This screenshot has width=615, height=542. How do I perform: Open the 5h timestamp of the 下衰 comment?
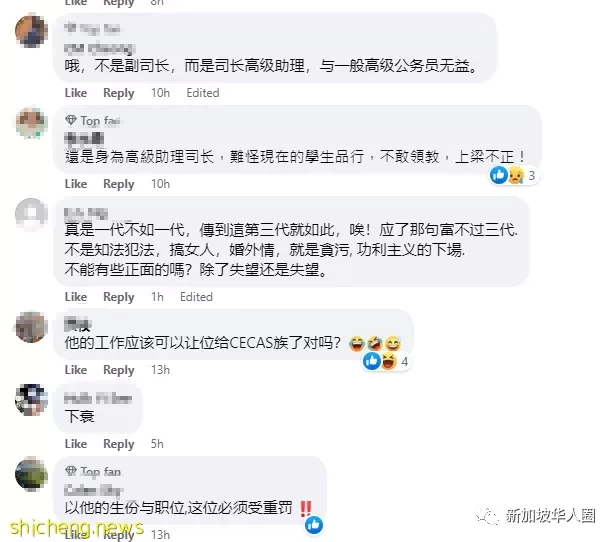tap(157, 444)
